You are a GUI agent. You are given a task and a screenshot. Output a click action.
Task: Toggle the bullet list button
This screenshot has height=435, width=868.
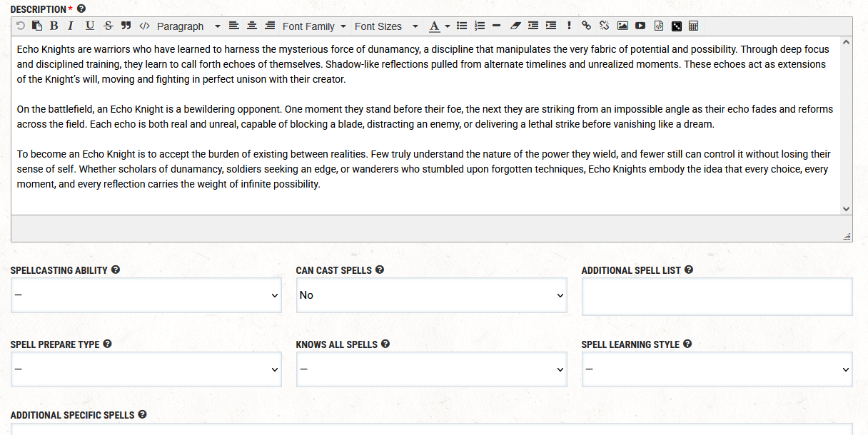(x=462, y=26)
